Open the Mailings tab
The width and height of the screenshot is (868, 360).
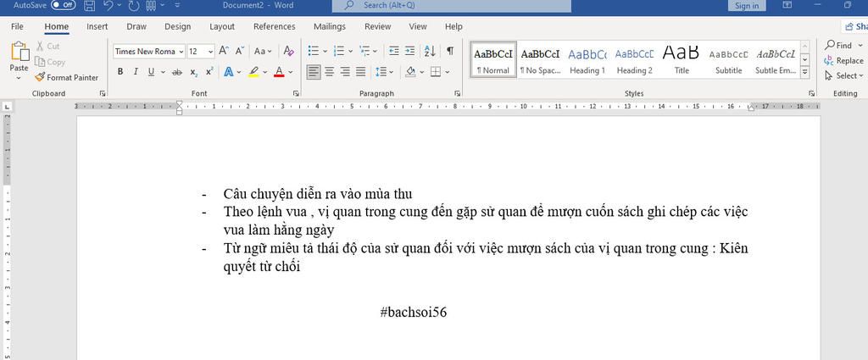tap(330, 26)
